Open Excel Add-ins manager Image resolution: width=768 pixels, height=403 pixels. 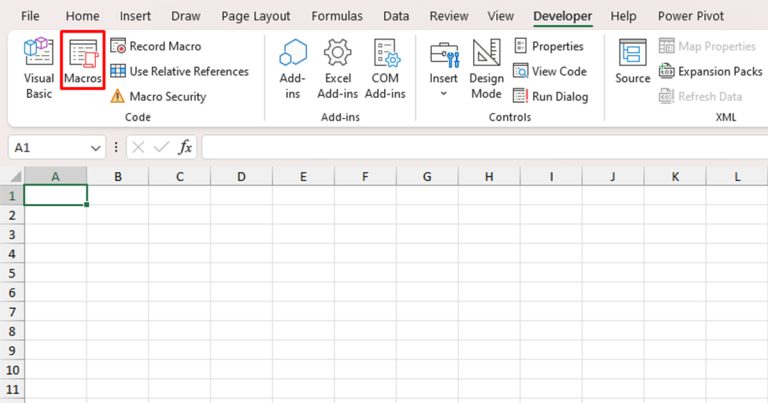tap(337, 69)
